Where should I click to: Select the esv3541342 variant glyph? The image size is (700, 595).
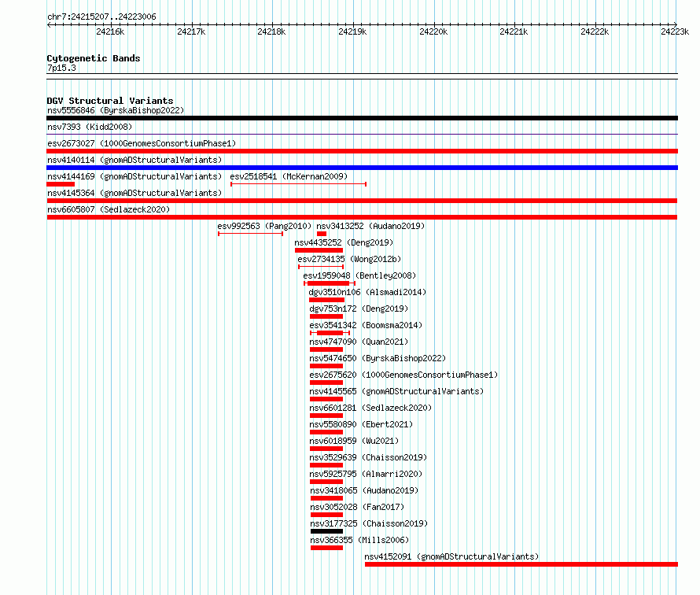point(330,333)
